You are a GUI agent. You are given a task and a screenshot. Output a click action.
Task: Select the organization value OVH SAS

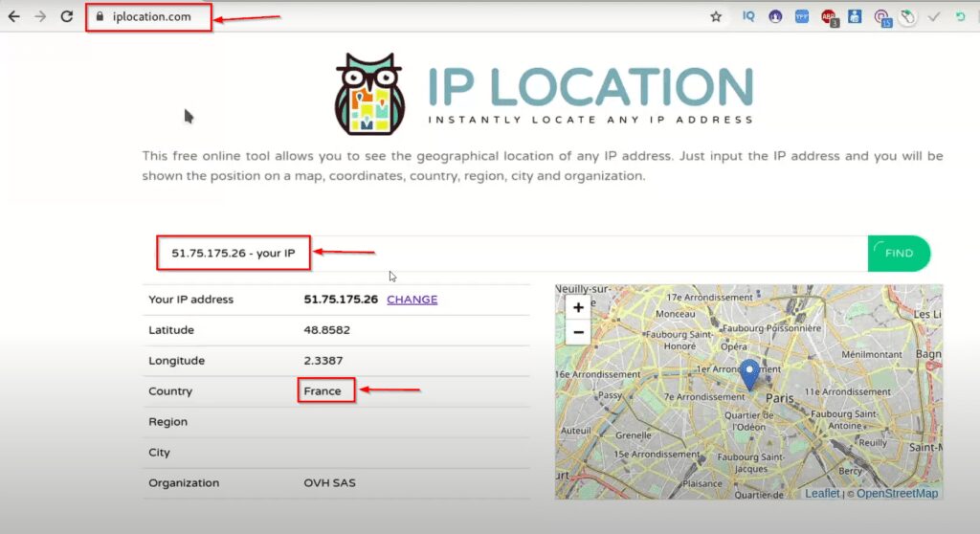coord(329,482)
